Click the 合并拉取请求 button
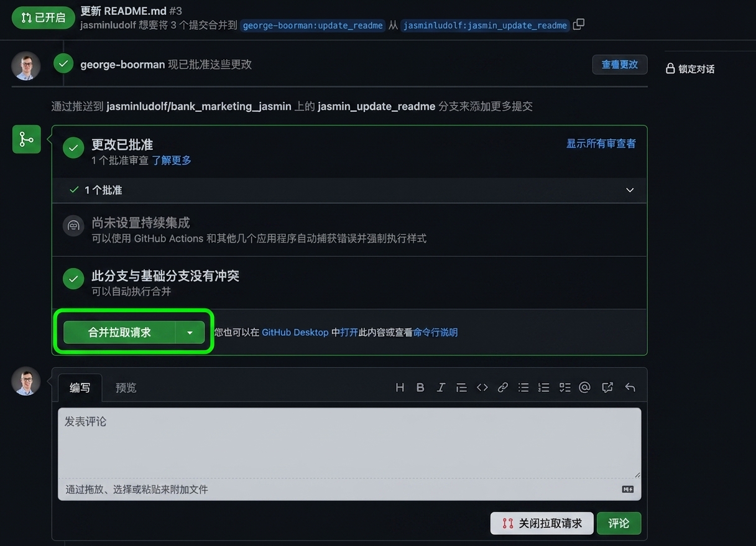Image resolution: width=756 pixels, height=546 pixels. pyautogui.click(x=119, y=333)
